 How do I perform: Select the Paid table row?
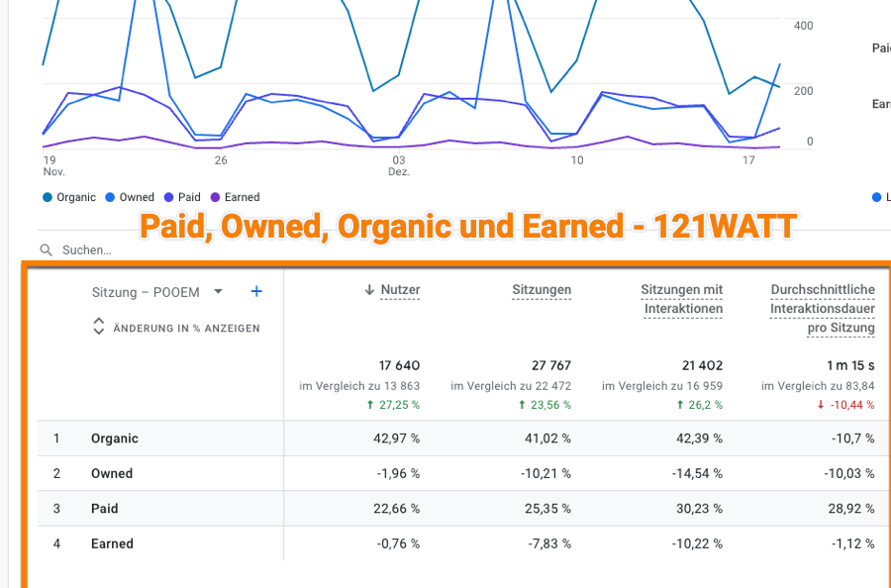(x=104, y=509)
